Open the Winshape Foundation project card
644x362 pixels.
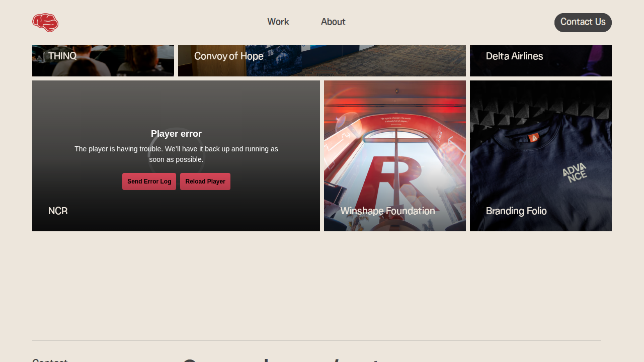395,156
